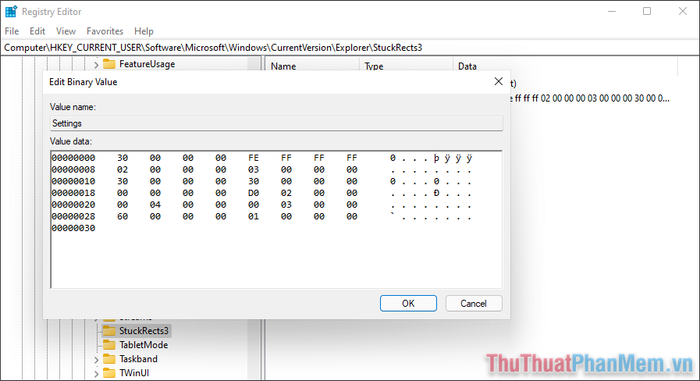
Task: Expand the Taskband key
Action: pyautogui.click(x=96, y=360)
